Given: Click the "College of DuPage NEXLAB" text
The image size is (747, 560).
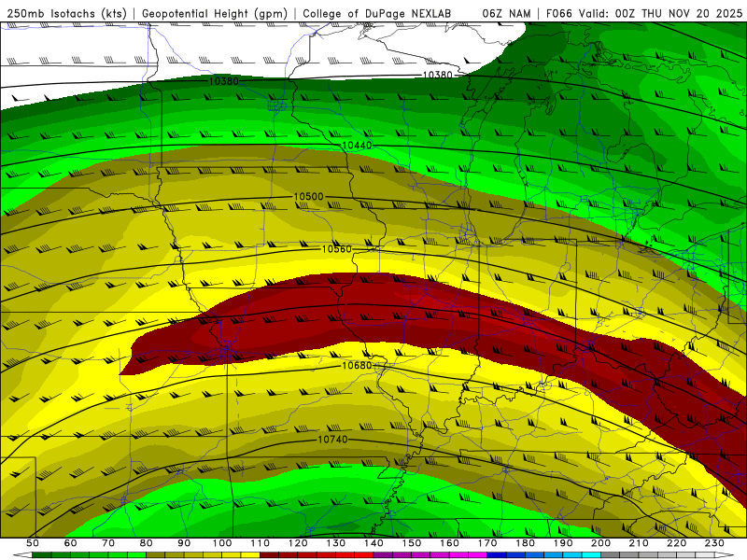Looking at the screenshot, I should pyautogui.click(x=377, y=14).
